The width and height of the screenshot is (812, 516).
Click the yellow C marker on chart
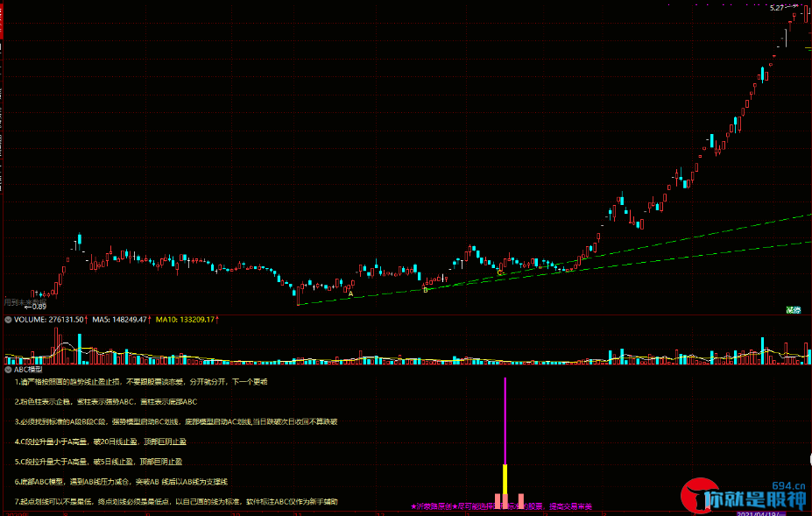tap(499, 272)
